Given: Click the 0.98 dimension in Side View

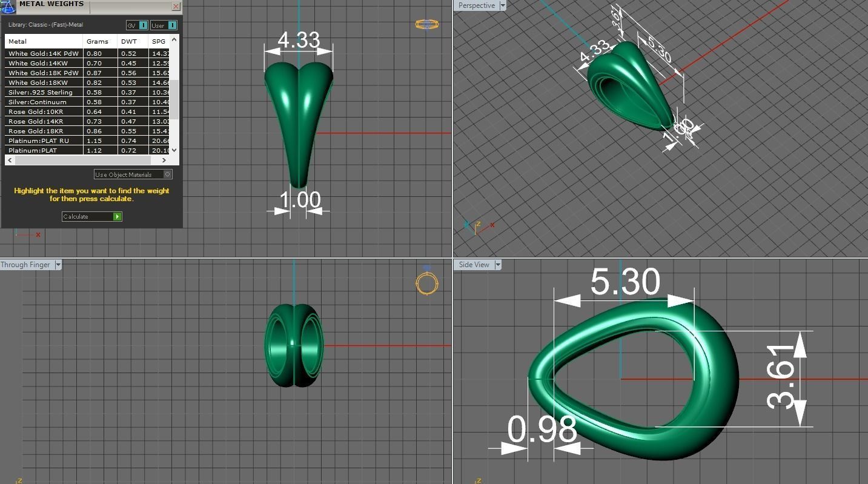Looking at the screenshot, I should coord(542,429).
